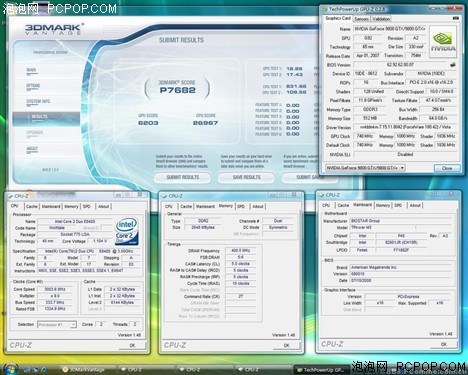Viewport: 468px width, 375px height.
Task: Click the Show Desktop quick launch icon
Action: tap(27, 370)
